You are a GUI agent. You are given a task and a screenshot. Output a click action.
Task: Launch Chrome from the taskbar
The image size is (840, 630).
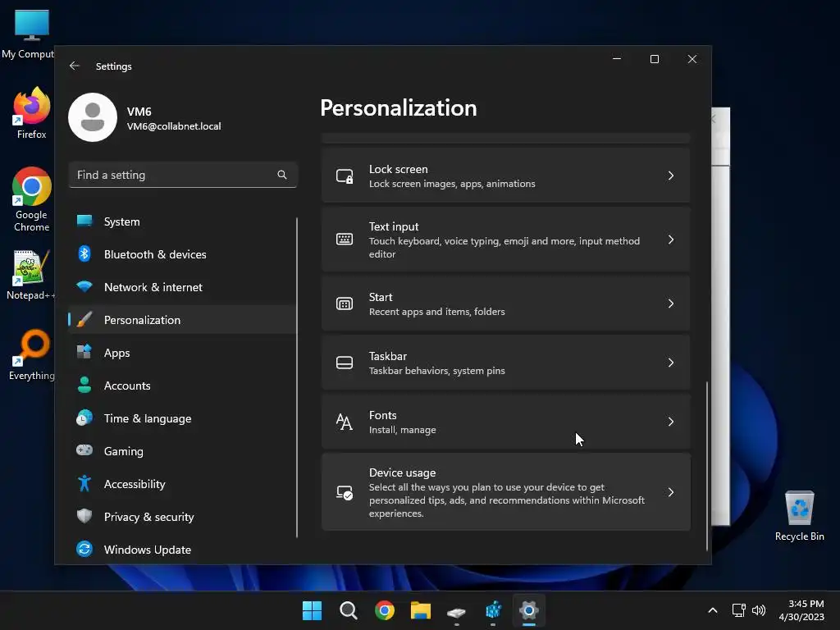(x=385, y=610)
